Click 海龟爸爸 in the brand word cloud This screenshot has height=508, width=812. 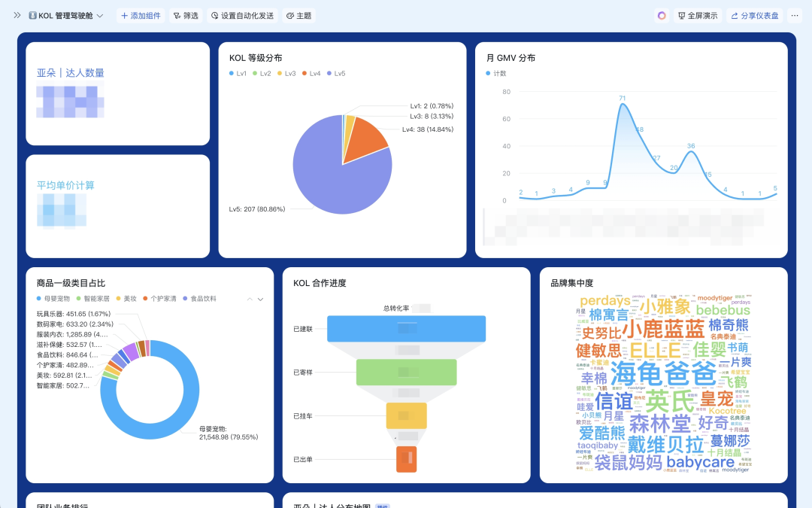(x=663, y=373)
